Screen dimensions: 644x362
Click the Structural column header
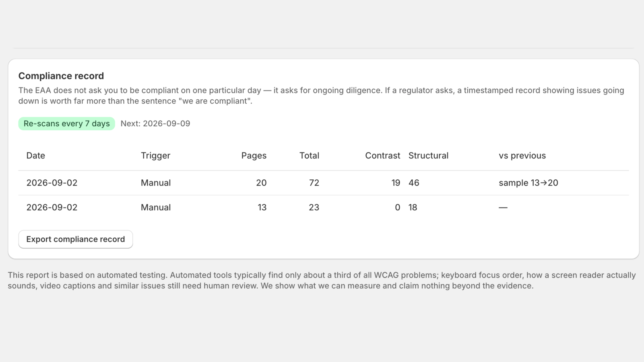[x=428, y=156]
